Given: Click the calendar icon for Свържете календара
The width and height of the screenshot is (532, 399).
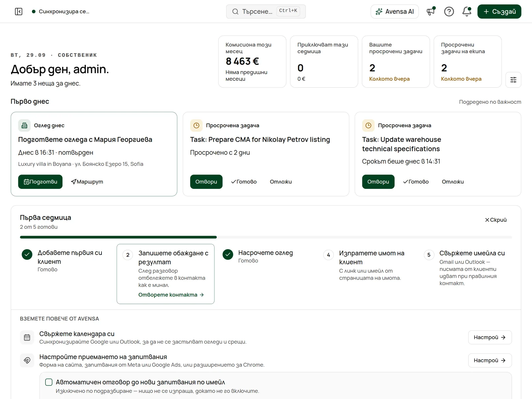Looking at the screenshot, I should pyautogui.click(x=27, y=337).
